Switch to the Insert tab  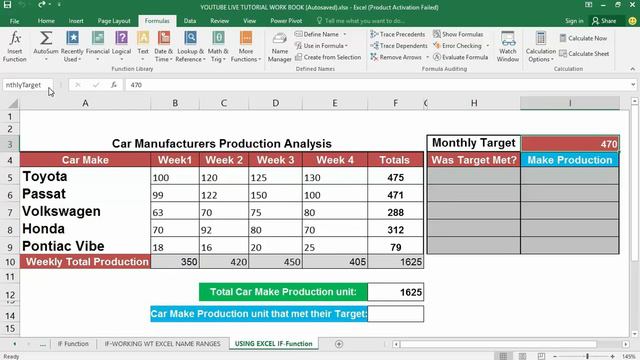click(x=76, y=21)
